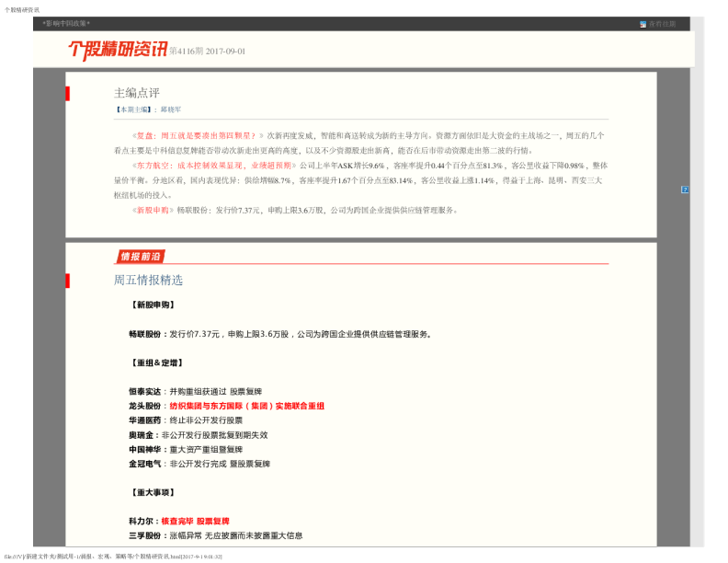
Task: Click the 个股精研资讯 red logo
Action: [118, 50]
